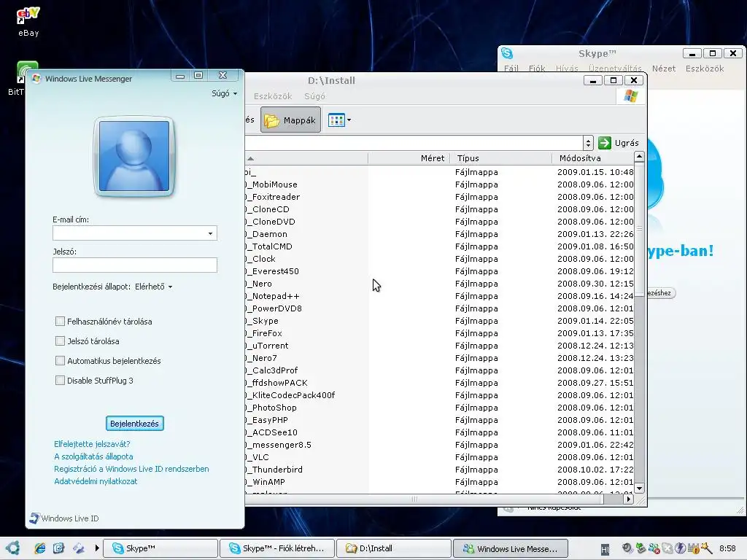This screenshot has width=747, height=560.
Task: Open the Elérhető status dropdown
Action: pyautogui.click(x=153, y=287)
